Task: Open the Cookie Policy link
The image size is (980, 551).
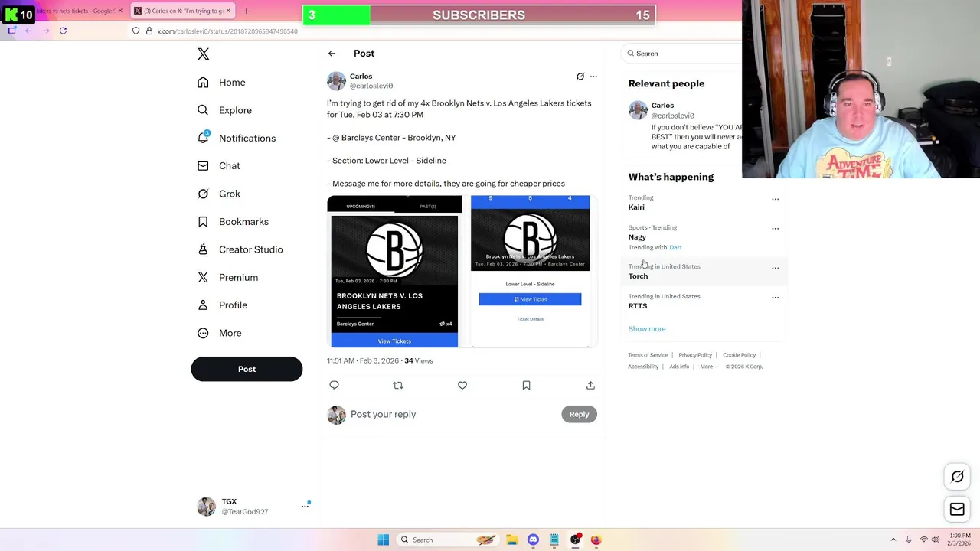Action: tap(739, 355)
